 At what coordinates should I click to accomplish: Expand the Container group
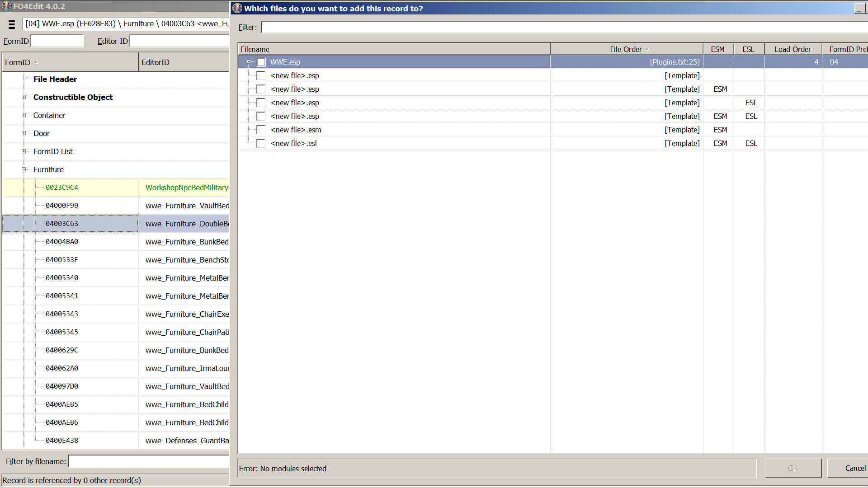24,115
